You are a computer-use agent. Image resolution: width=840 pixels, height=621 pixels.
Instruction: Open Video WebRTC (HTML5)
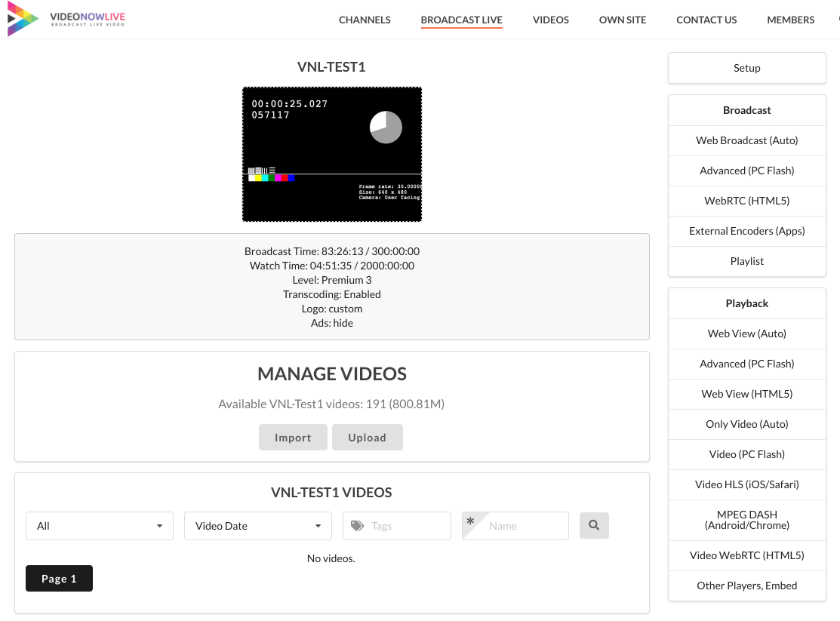coord(746,555)
